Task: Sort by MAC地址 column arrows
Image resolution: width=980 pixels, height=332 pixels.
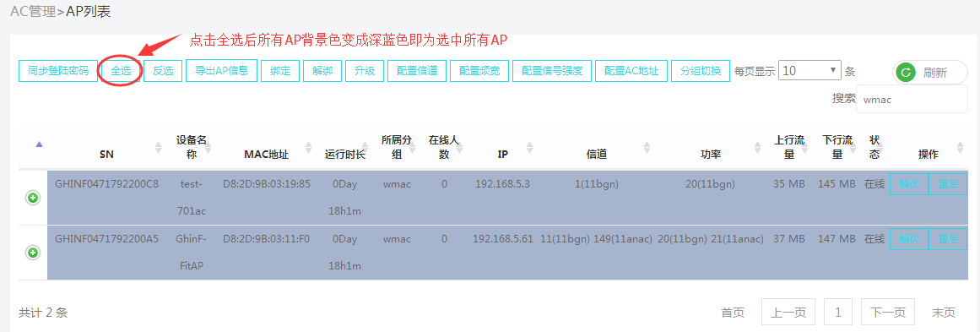Action: point(308,148)
